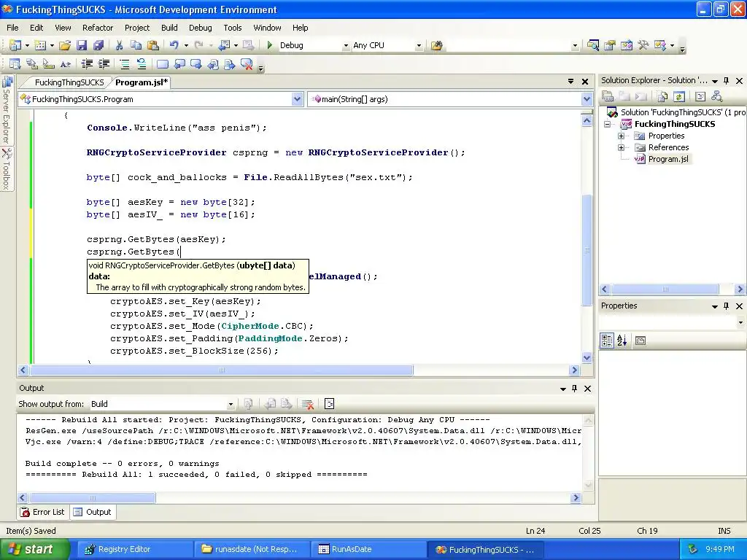Click the Open File folder icon
747x560 pixels.
65,45
